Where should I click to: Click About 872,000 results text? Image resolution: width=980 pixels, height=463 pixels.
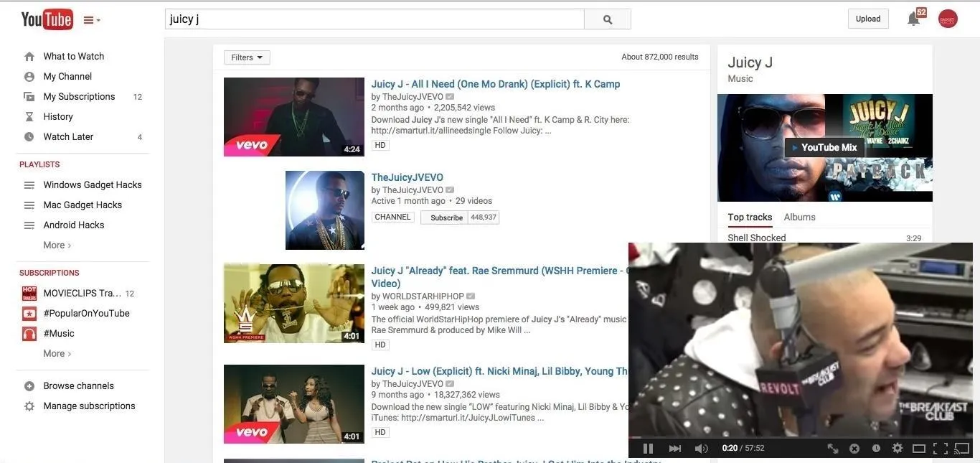click(x=660, y=57)
